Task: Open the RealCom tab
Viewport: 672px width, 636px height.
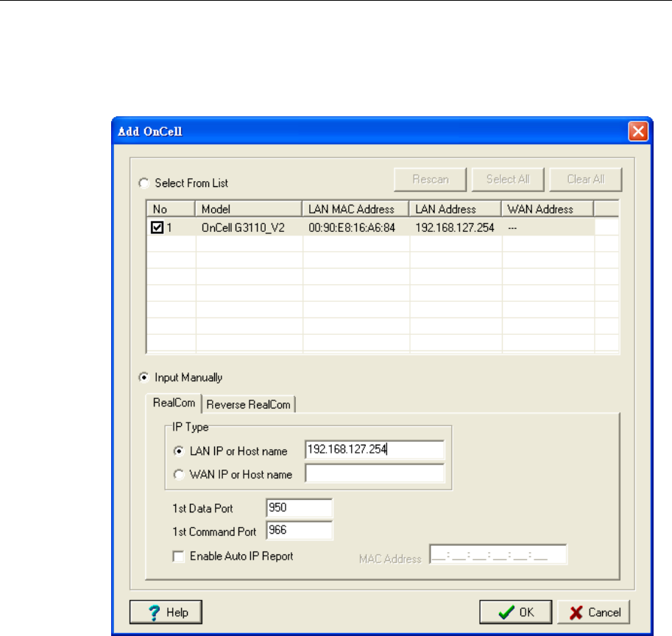Action: click(172, 403)
